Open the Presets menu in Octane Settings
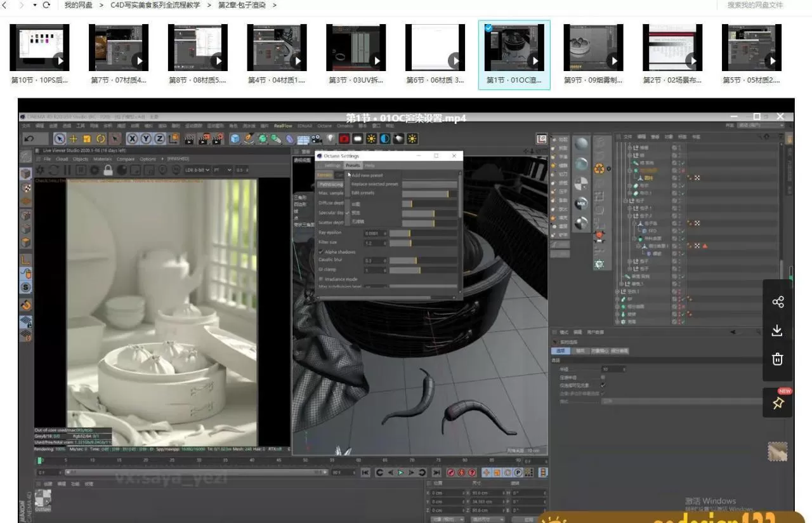The width and height of the screenshot is (812, 523). click(352, 165)
